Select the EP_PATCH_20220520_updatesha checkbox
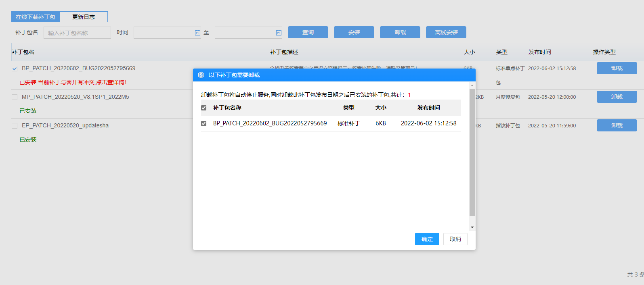Image resolution: width=644 pixels, height=285 pixels. click(x=15, y=126)
